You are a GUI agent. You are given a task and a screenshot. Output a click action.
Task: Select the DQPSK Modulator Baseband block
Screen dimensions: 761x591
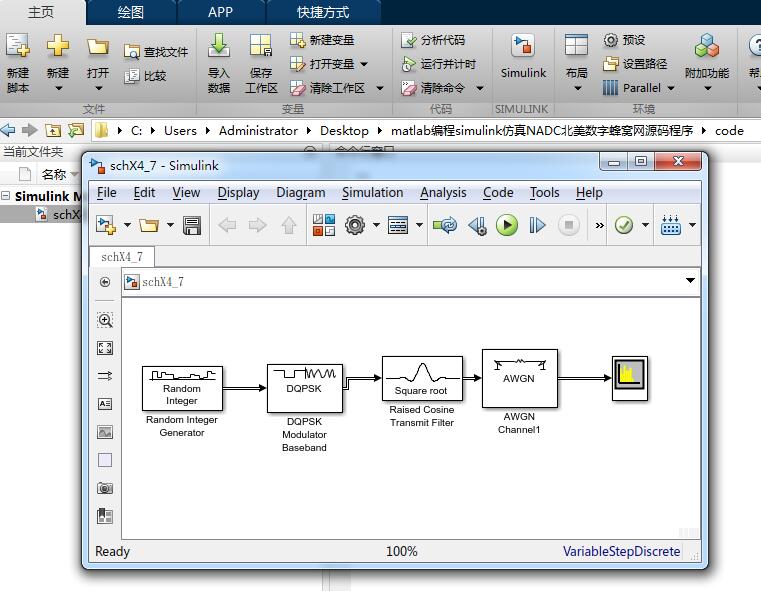coord(305,388)
